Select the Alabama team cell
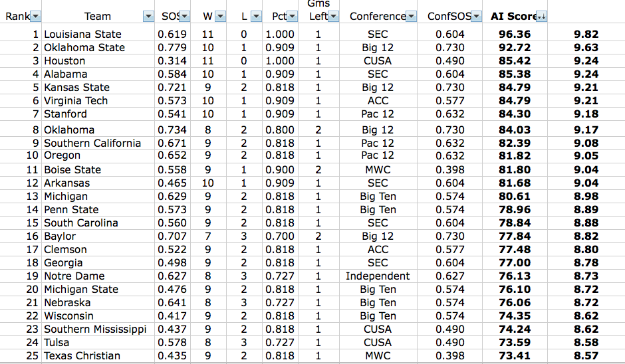Viewport: 625px width, 364px height. click(98, 74)
